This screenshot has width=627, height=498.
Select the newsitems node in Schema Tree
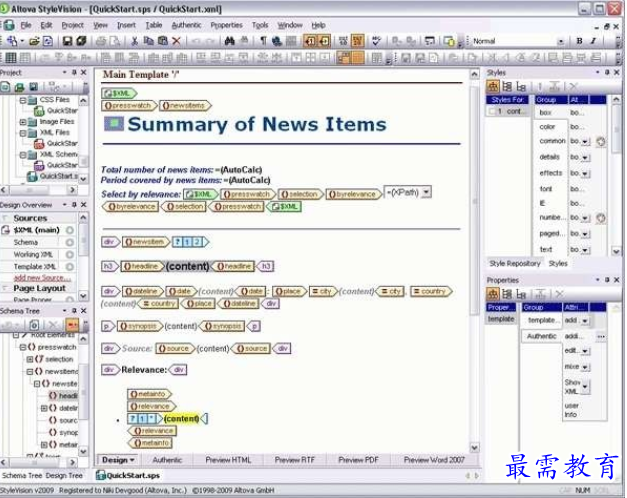[x=57, y=372]
